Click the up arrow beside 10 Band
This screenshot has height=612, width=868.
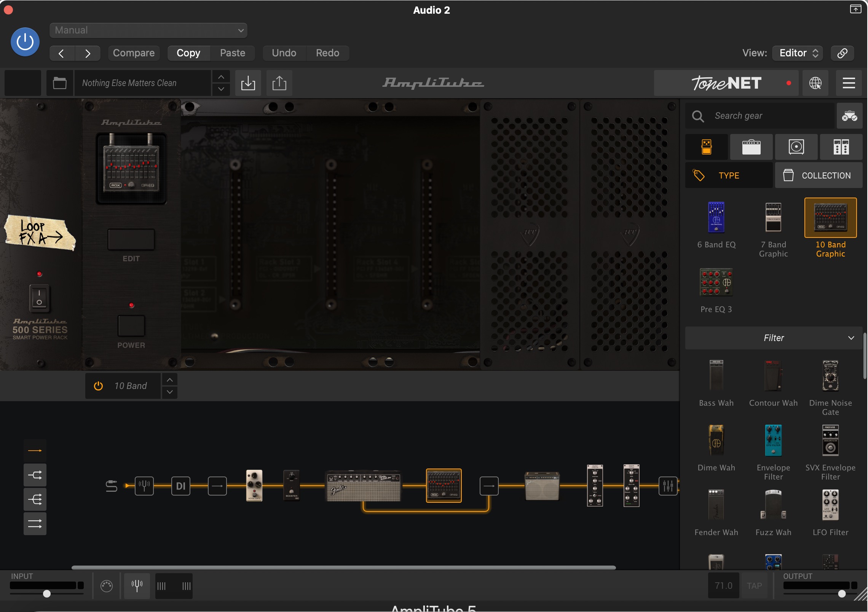click(170, 380)
